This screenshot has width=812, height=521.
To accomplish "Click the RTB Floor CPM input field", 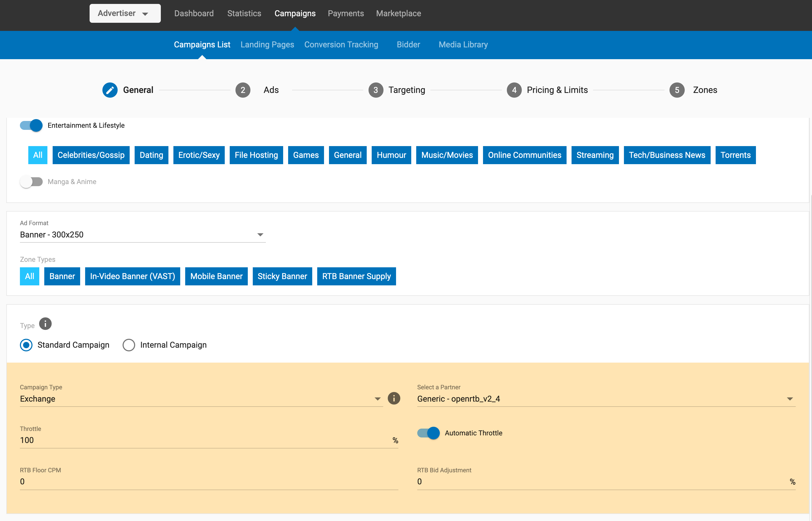I will point(209,481).
